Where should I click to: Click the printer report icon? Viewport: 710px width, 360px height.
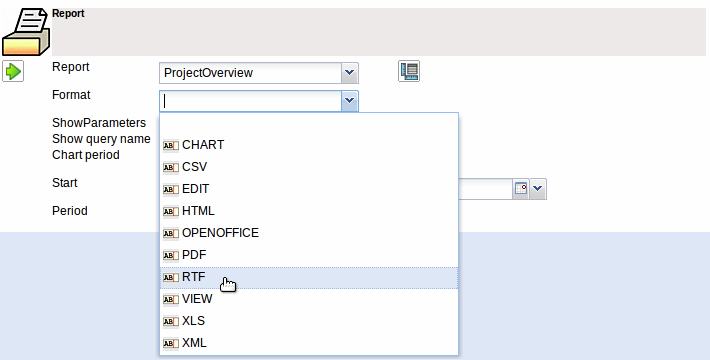coord(26,32)
